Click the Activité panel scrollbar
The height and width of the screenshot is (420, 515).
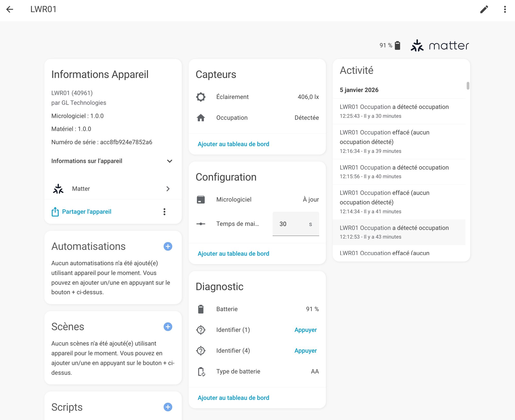(468, 86)
